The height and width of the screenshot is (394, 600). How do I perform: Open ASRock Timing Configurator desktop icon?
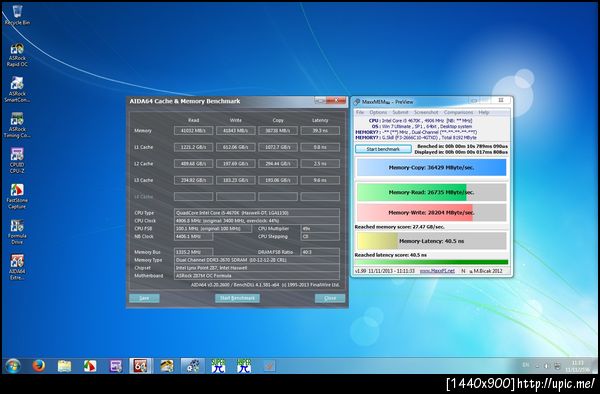tap(17, 125)
